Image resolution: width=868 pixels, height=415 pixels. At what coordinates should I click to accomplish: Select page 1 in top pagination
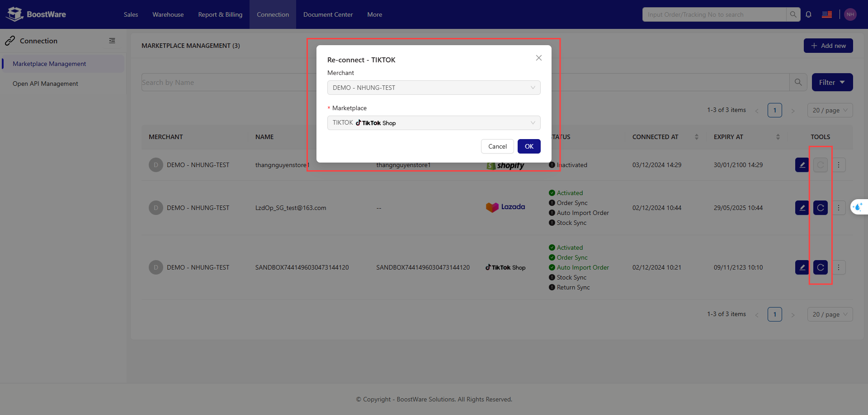(x=775, y=110)
